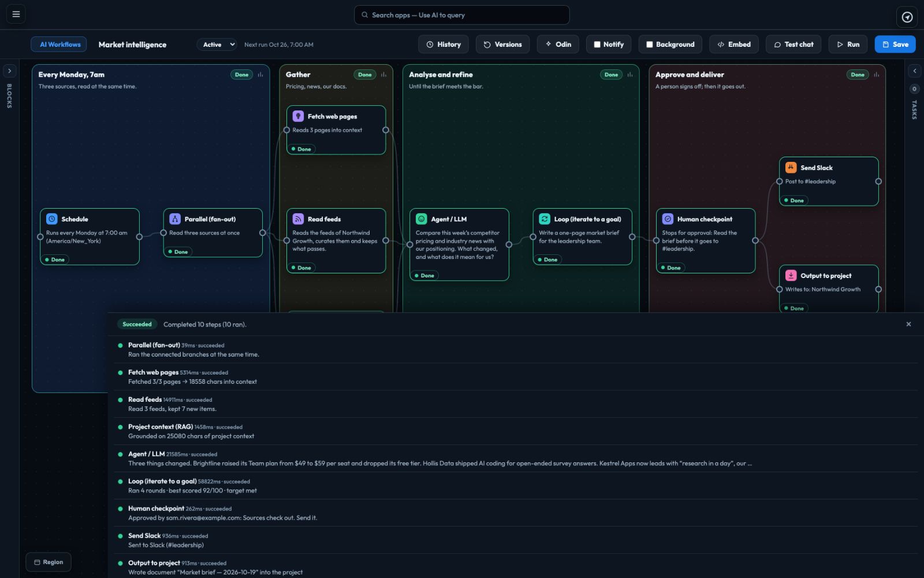924x578 pixels.
Task: Open the AI Workflows tab
Action: (59, 45)
